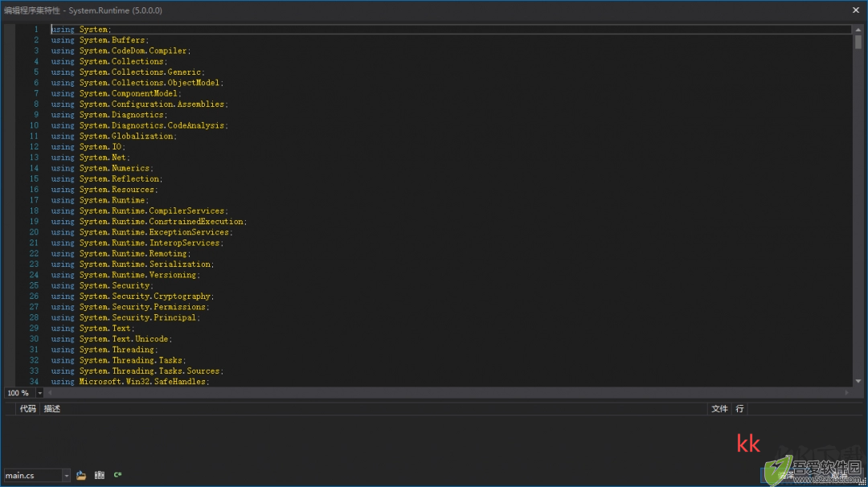868x487 pixels.
Task: Click line 'using System.Runtime.ExceptionServices;'
Action: click(x=142, y=232)
